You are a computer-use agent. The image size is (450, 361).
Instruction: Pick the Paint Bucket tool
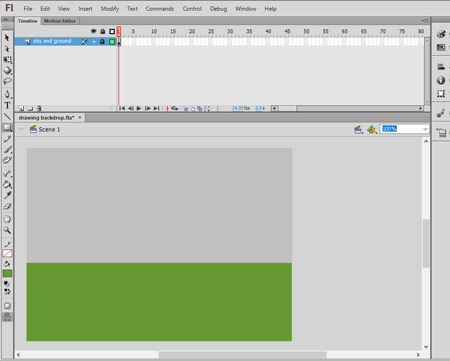click(x=7, y=184)
